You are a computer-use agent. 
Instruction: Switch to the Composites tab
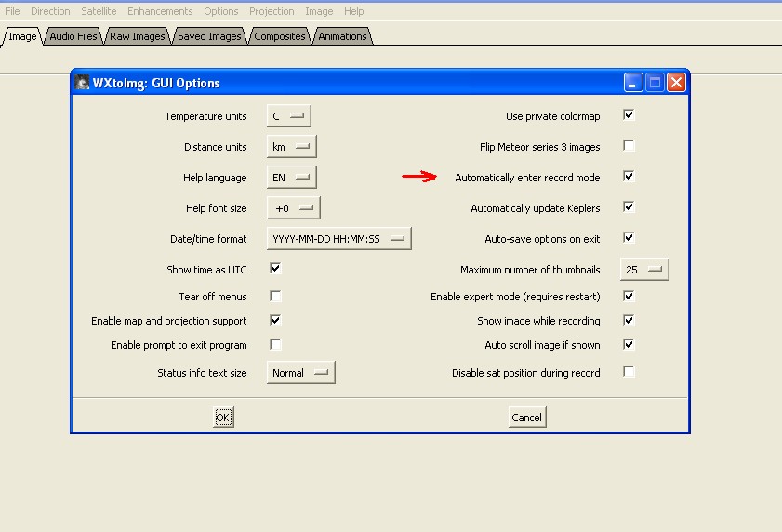(280, 36)
